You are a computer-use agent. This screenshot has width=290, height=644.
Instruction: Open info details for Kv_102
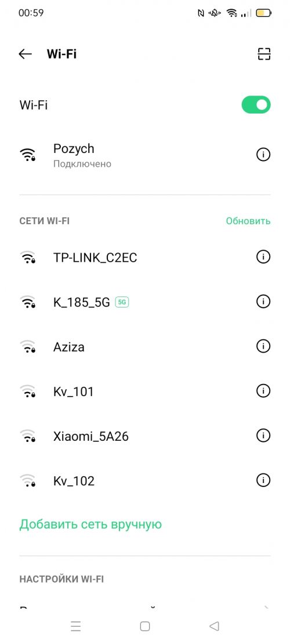pyautogui.click(x=263, y=480)
